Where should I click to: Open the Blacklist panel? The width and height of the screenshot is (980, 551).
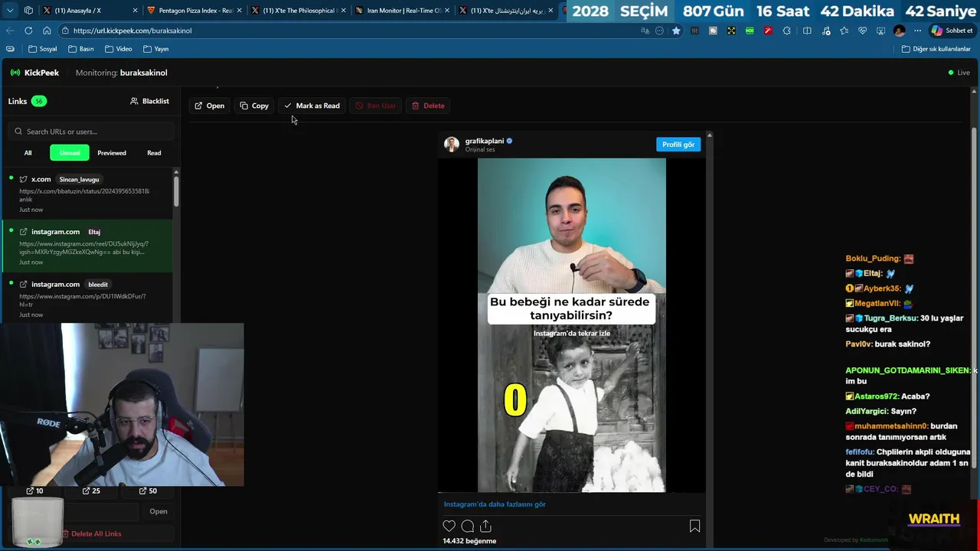tap(149, 101)
